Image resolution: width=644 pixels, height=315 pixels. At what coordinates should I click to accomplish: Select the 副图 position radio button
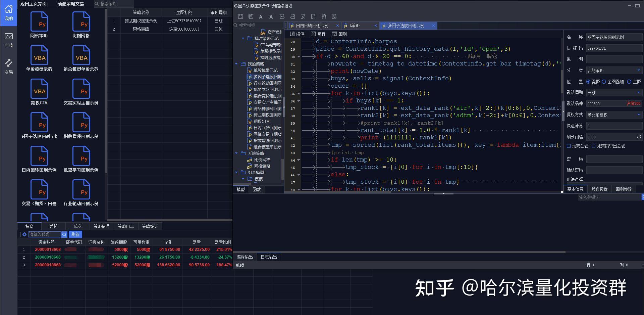(588, 82)
